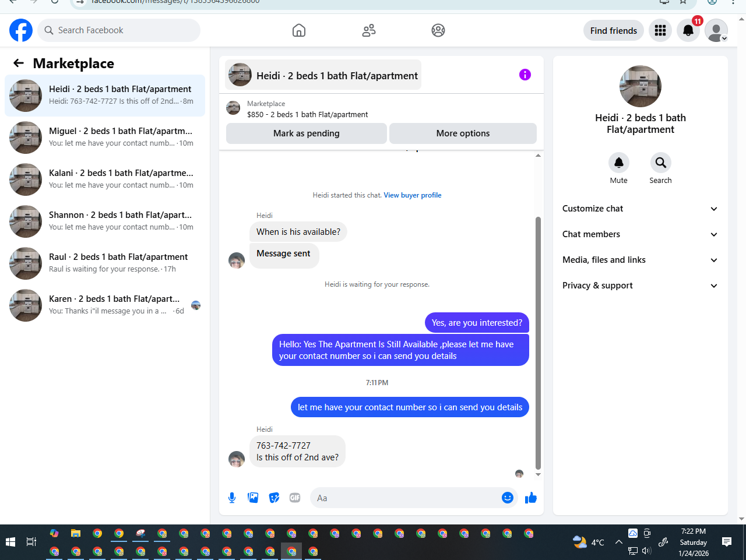This screenshot has height=560, width=746.
Task: Choose a sticker icon in composer
Action: [274, 498]
